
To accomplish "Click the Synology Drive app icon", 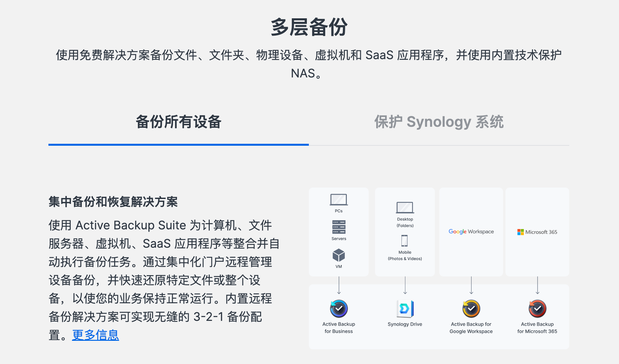I will click(x=405, y=308).
